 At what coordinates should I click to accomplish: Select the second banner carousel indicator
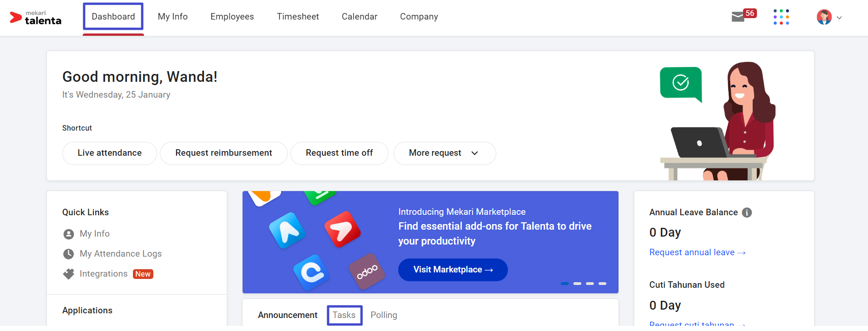(x=577, y=284)
